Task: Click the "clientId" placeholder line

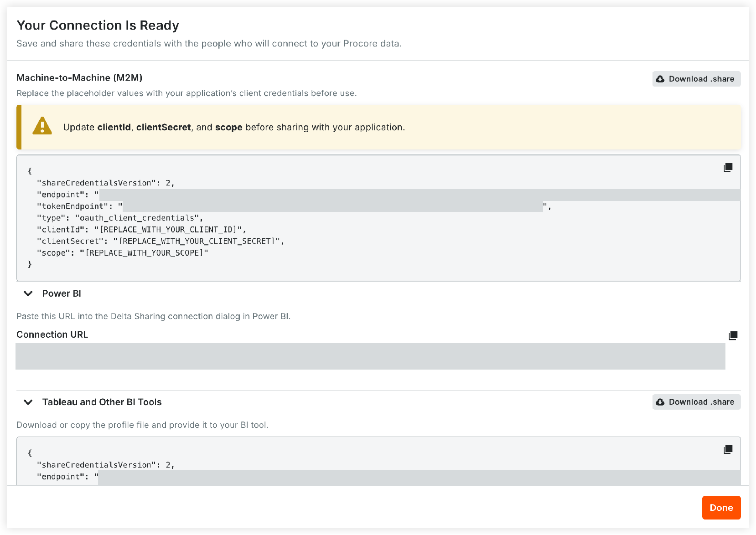Action: pyautogui.click(x=141, y=230)
